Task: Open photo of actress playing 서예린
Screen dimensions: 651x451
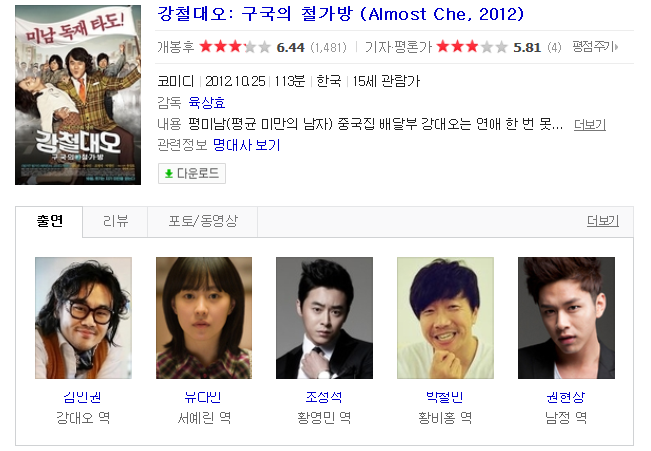Action: point(204,318)
